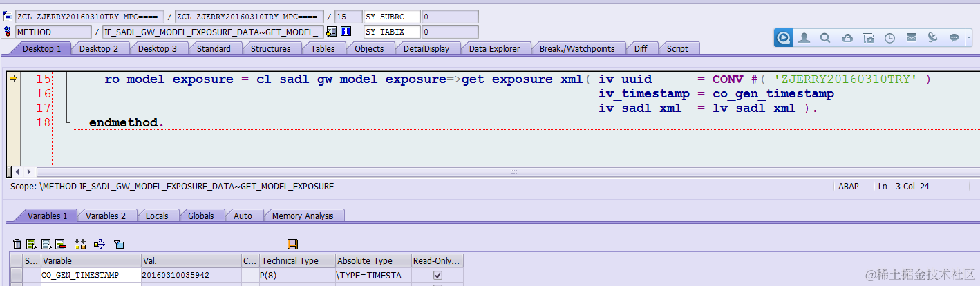Click the blue information icon
The height and width of the screenshot is (286, 980).
click(x=346, y=32)
